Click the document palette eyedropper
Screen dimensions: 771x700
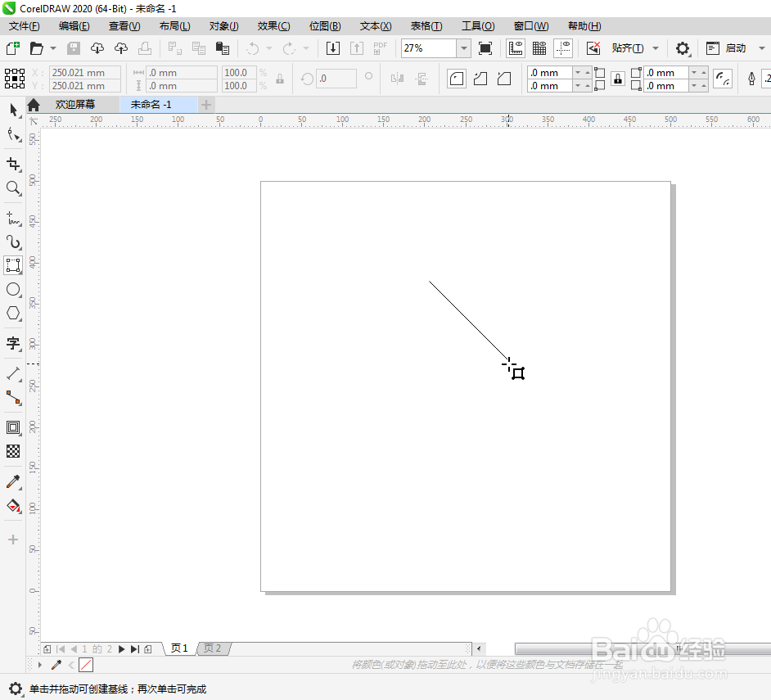point(56,665)
